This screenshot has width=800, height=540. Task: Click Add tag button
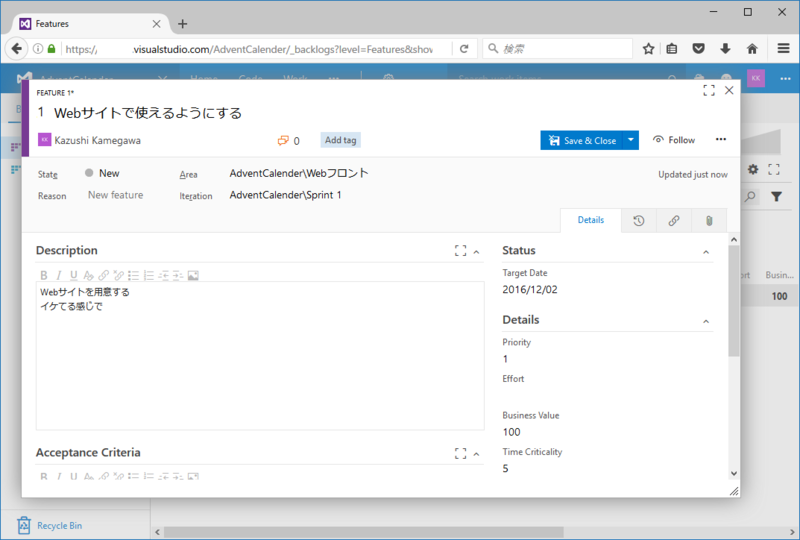click(x=340, y=140)
